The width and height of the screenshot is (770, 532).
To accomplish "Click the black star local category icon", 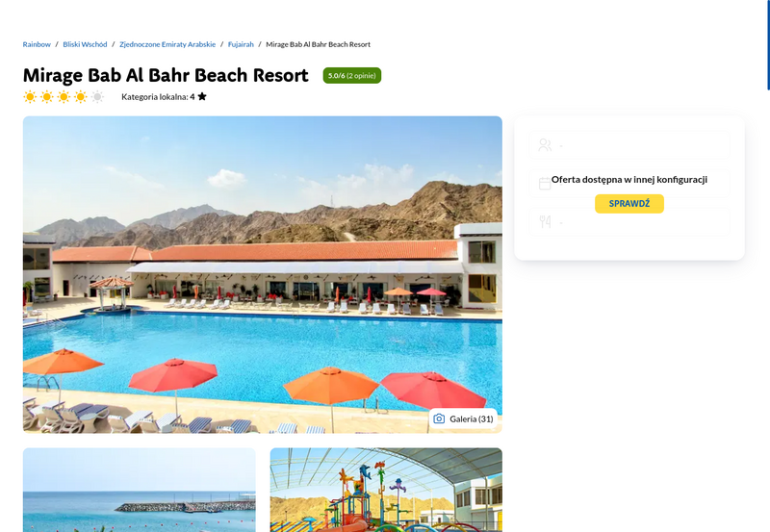I will tap(202, 96).
